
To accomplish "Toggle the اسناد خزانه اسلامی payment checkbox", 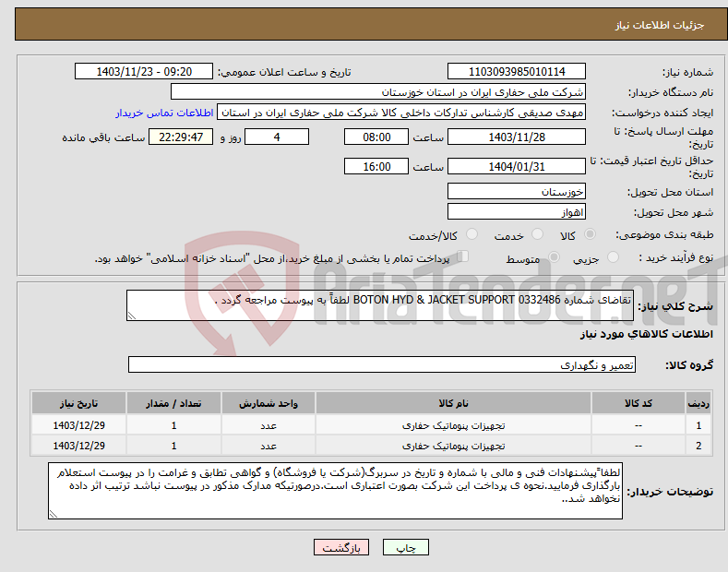I will tap(463, 256).
